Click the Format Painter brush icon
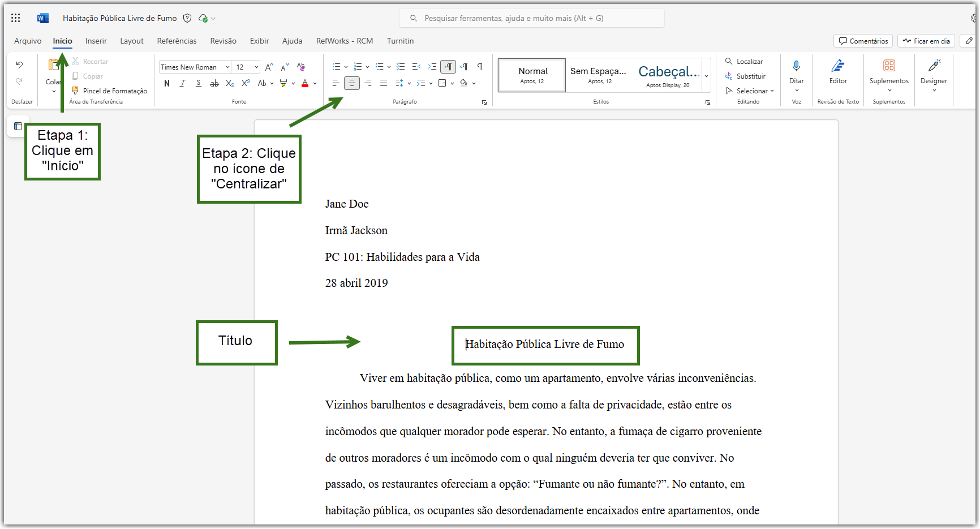 tap(75, 91)
